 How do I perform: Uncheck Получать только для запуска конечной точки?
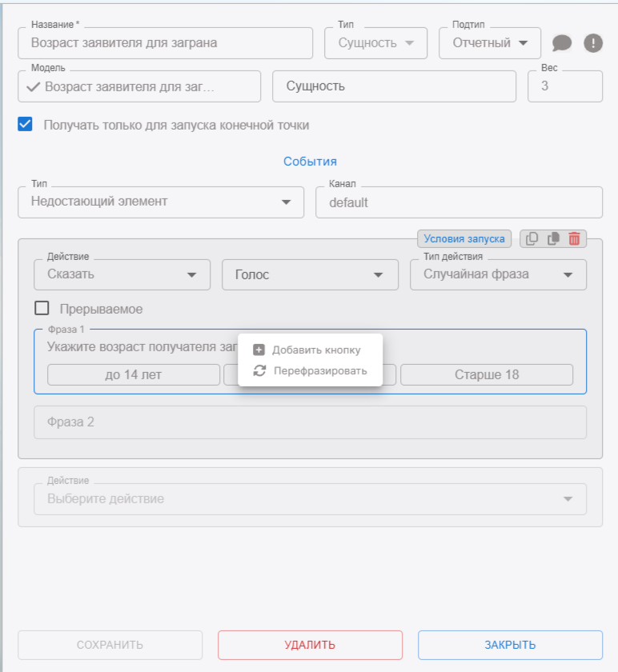(x=26, y=125)
